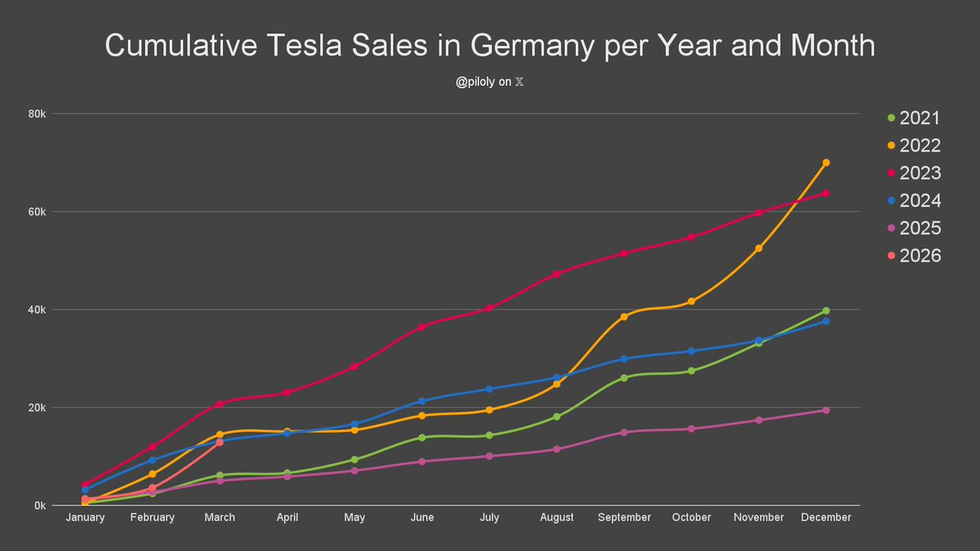
Task: Click the December axis label
Action: coord(826,518)
